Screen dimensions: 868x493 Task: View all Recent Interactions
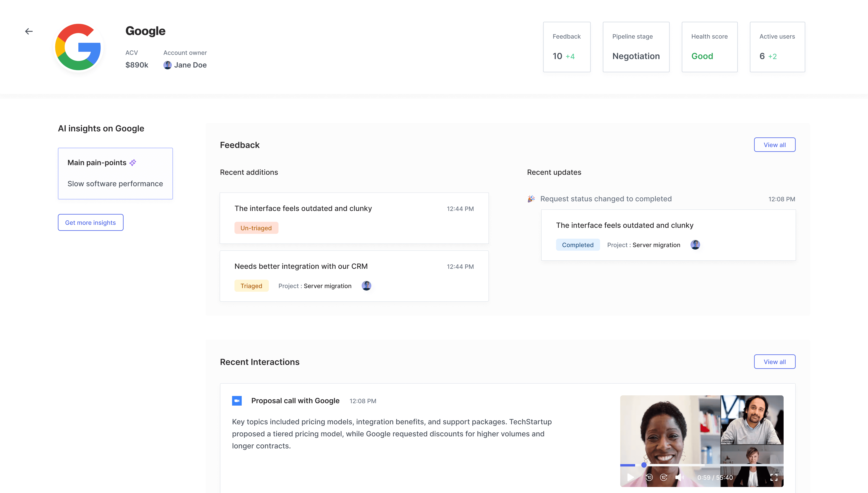point(775,362)
